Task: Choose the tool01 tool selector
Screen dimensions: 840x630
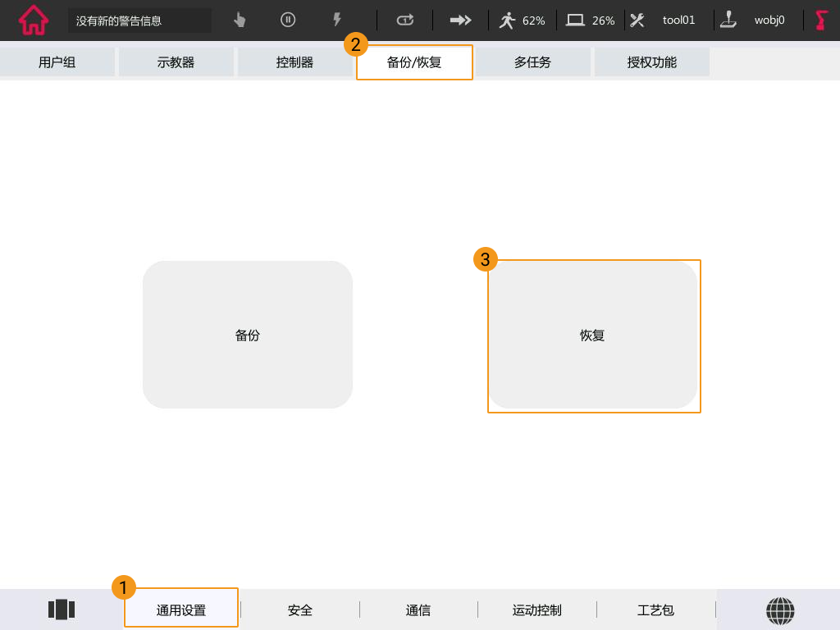Action: point(668,21)
